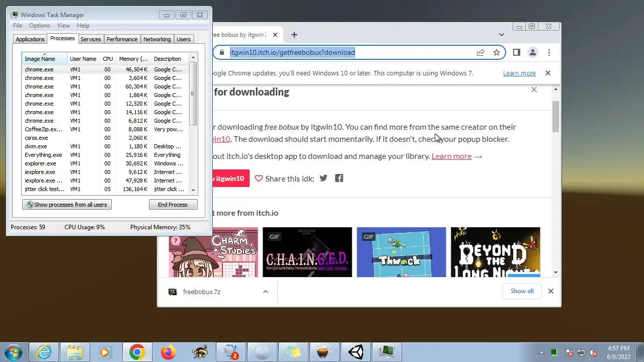Select the jitter click test process row
The width and height of the screenshot is (644, 362).
point(105,189)
